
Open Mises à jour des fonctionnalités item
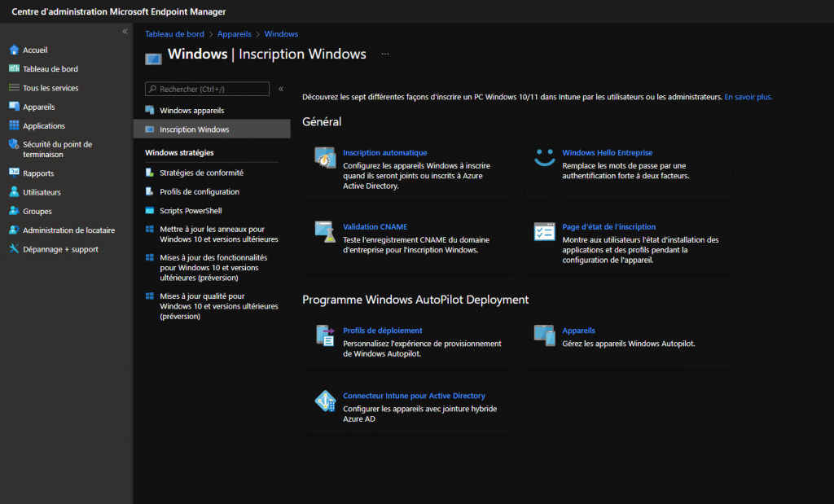(x=213, y=267)
